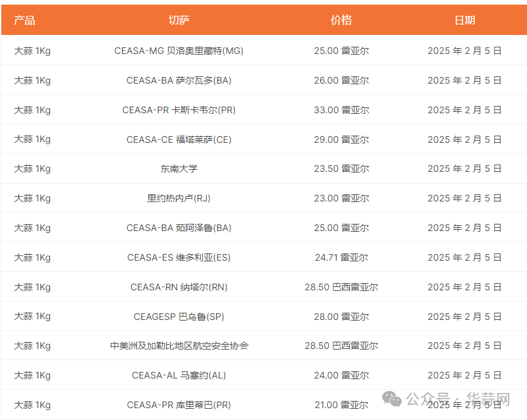Select cell 中美洲及加勒比地区航空安全协会
Image resolution: width=527 pixels, height=420 pixels.
coord(179,346)
